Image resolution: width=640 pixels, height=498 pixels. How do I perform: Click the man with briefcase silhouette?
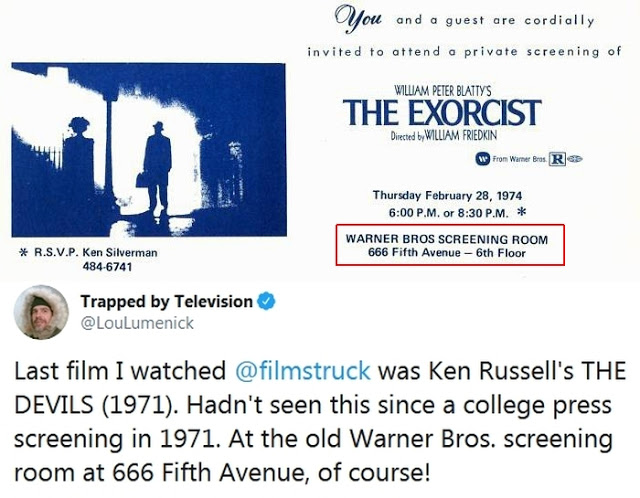[x=156, y=169]
